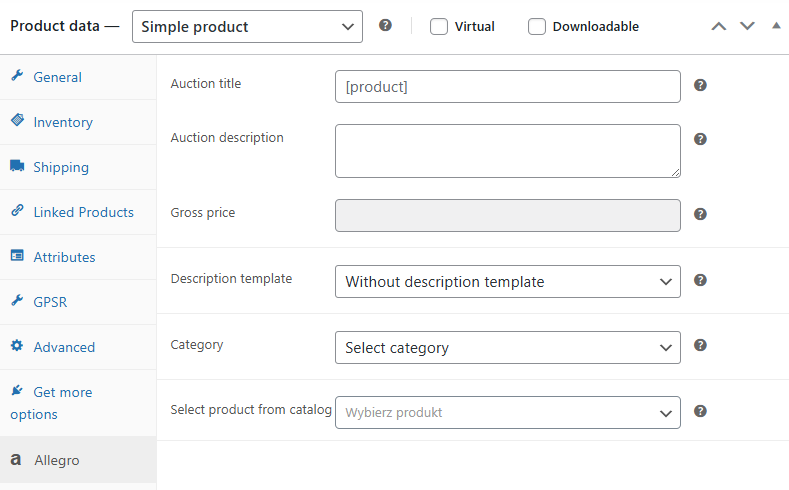Open the Select category dropdown
Viewport: 789px width, 490px height.
(508, 347)
